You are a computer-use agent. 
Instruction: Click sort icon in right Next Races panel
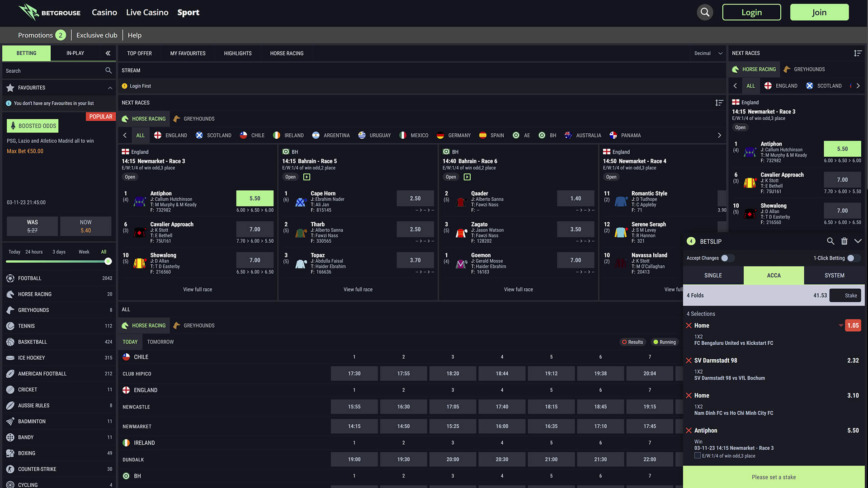858,53
